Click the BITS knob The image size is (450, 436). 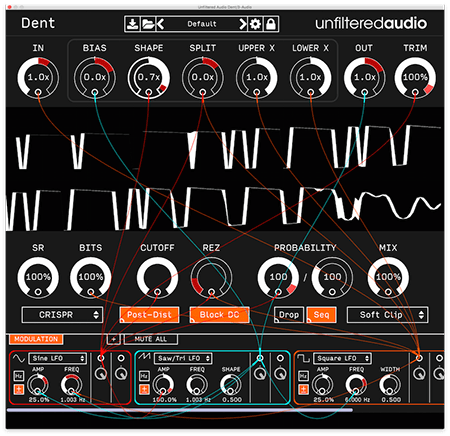pos(91,277)
